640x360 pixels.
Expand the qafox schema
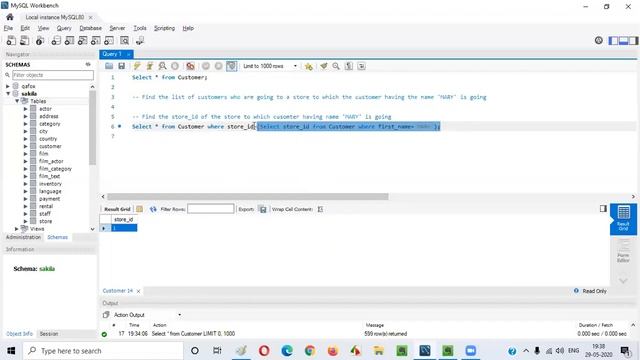click(x=8, y=87)
